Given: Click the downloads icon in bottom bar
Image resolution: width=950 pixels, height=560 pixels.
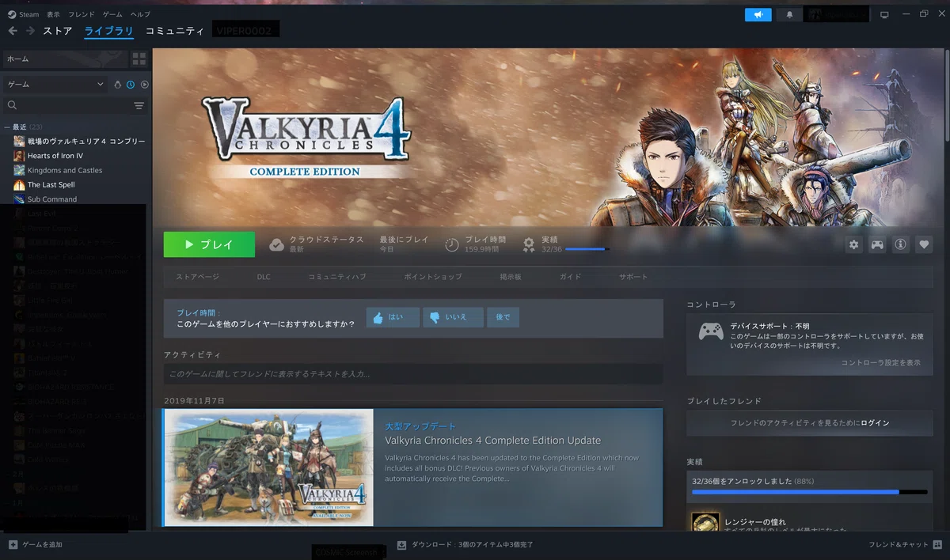Looking at the screenshot, I should click(401, 545).
